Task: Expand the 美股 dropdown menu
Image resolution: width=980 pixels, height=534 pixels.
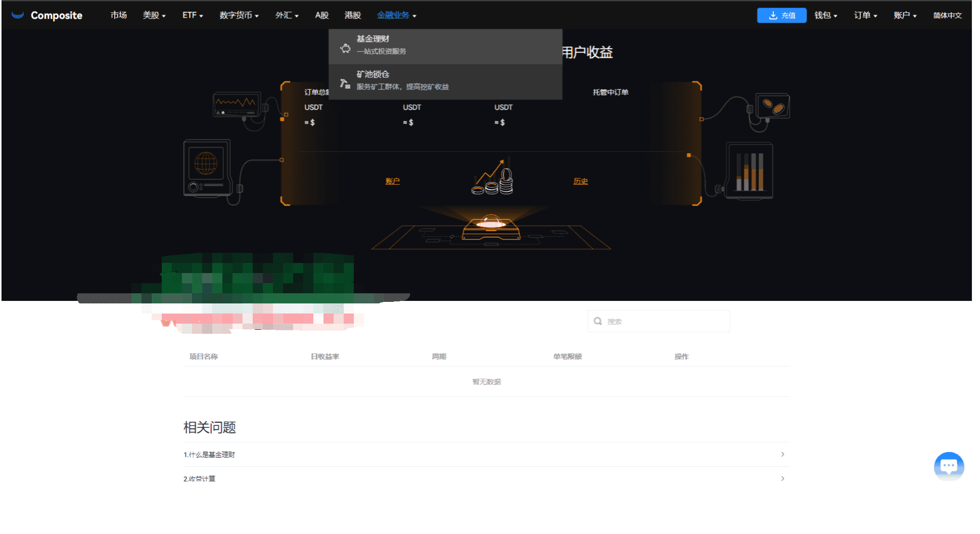Action: coord(154,16)
